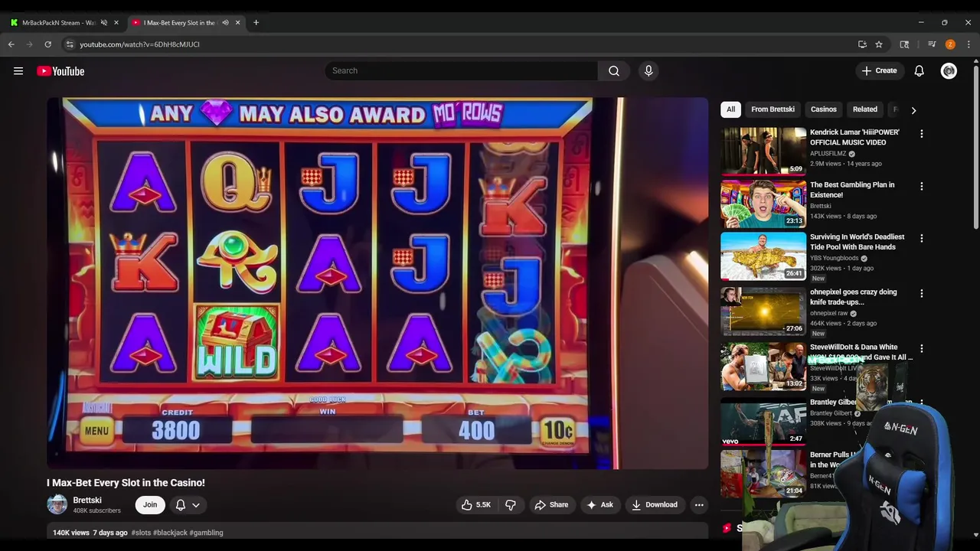This screenshot has width=980, height=551.
Task: Open options for The Best Gambling Plan video
Action: click(x=921, y=186)
